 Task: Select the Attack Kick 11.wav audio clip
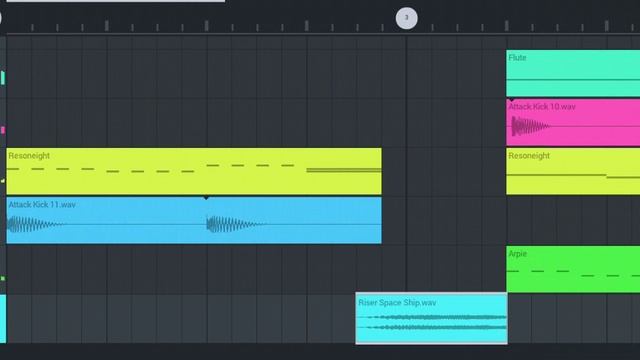(x=194, y=220)
